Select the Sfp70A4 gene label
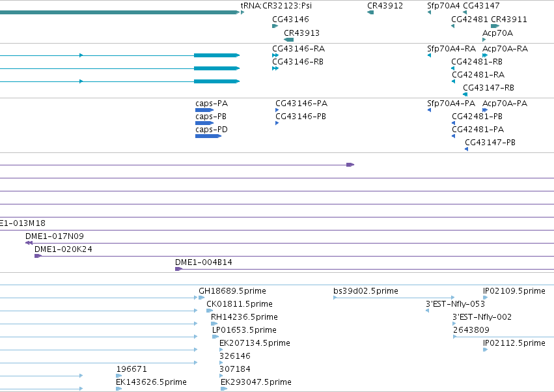This screenshot has height=392, width=554. (443, 6)
